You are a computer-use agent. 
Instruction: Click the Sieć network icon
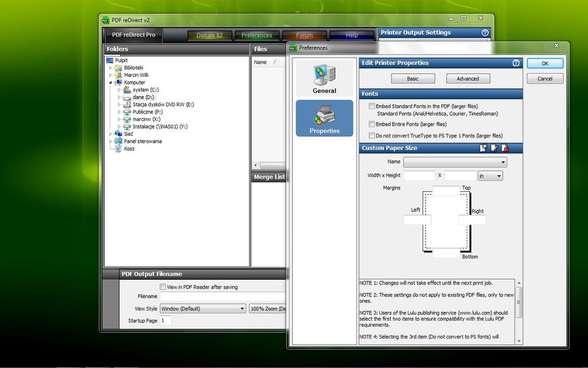click(x=119, y=134)
